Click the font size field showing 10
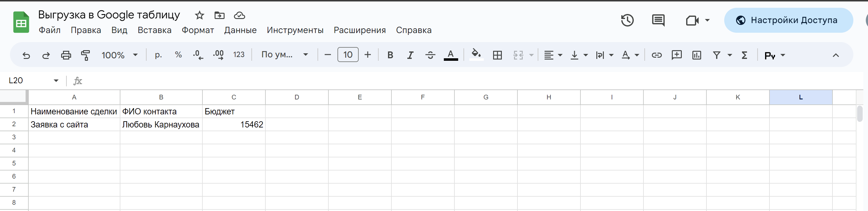The width and height of the screenshot is (868, 211). click(x=348, y=55)
